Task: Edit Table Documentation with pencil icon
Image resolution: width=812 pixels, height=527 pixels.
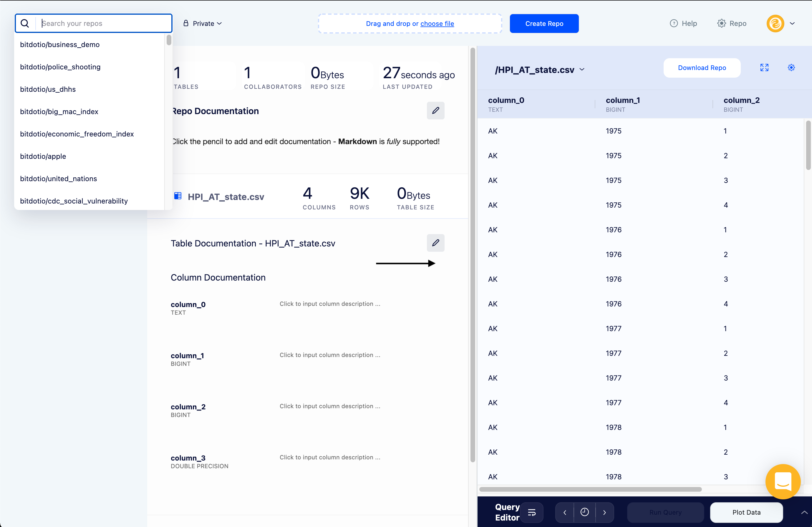Action: pos(435,243)
